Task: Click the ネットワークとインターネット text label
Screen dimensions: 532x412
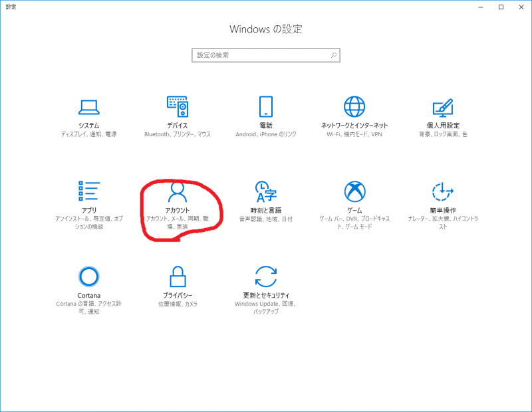Action: 354,126
